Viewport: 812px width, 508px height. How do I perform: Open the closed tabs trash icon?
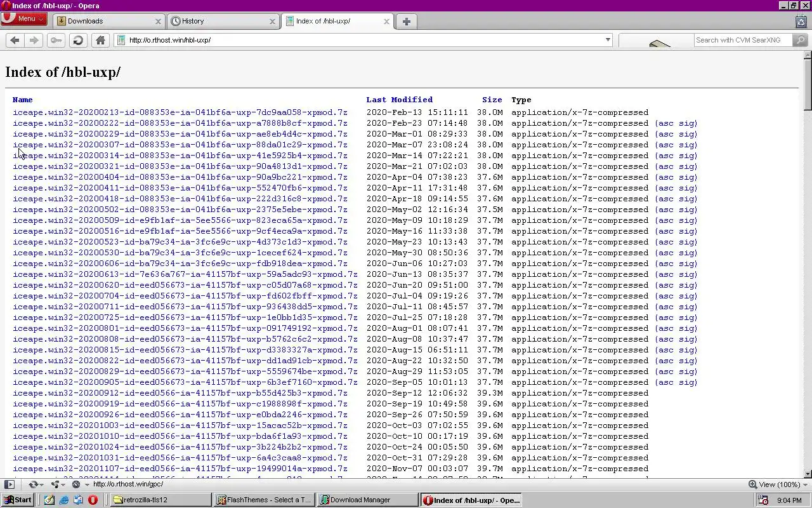point(801,21)
